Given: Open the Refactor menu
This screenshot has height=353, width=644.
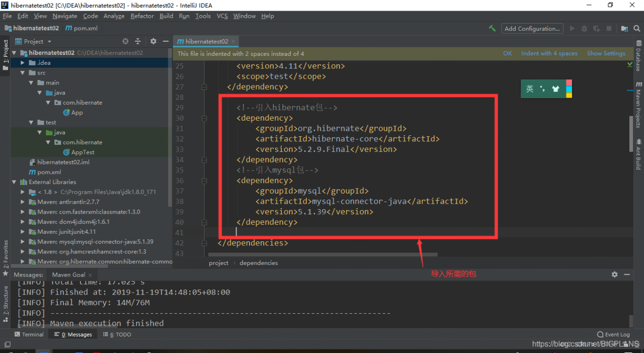Looking at the screenshot, I should coord(142,16).
